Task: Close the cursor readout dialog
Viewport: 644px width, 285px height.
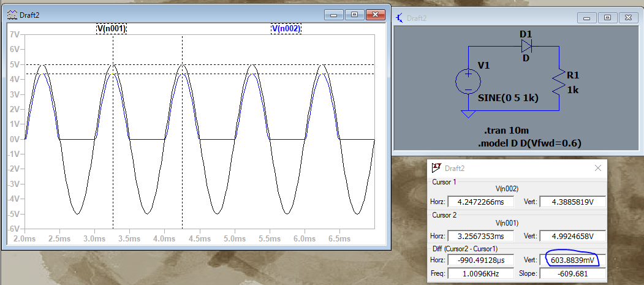Action: pyautogui.click(x=599, y=168)
